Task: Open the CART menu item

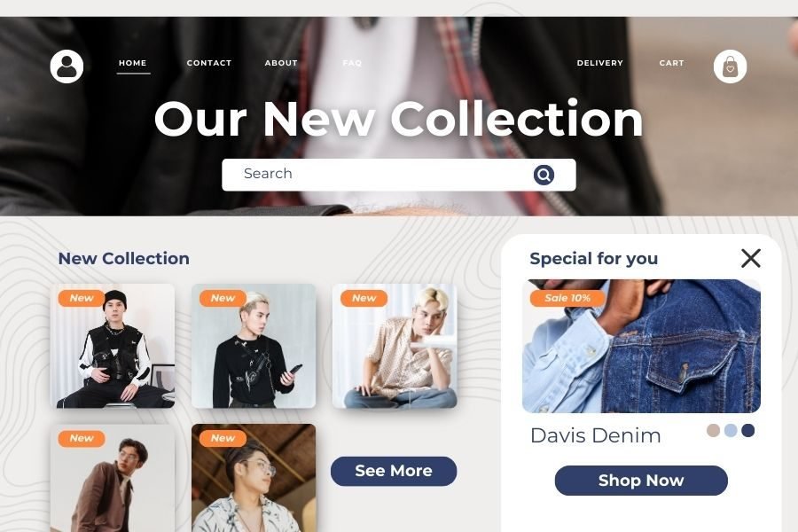Action: [672, 63]
